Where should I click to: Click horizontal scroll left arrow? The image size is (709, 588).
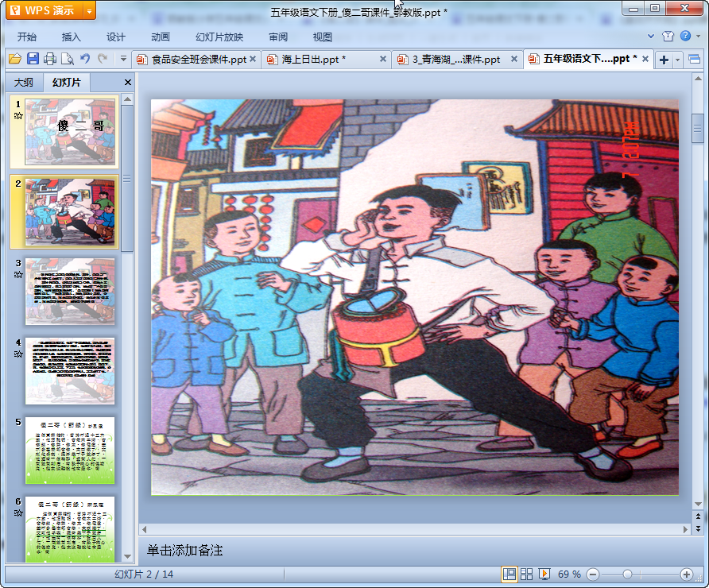(x=144, y=529)
